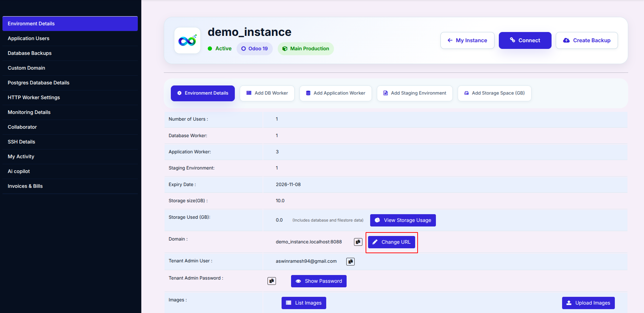Select the domain text demo_instance.localhost:8088
The image size is (644, 313).
(x=309, y=242)
